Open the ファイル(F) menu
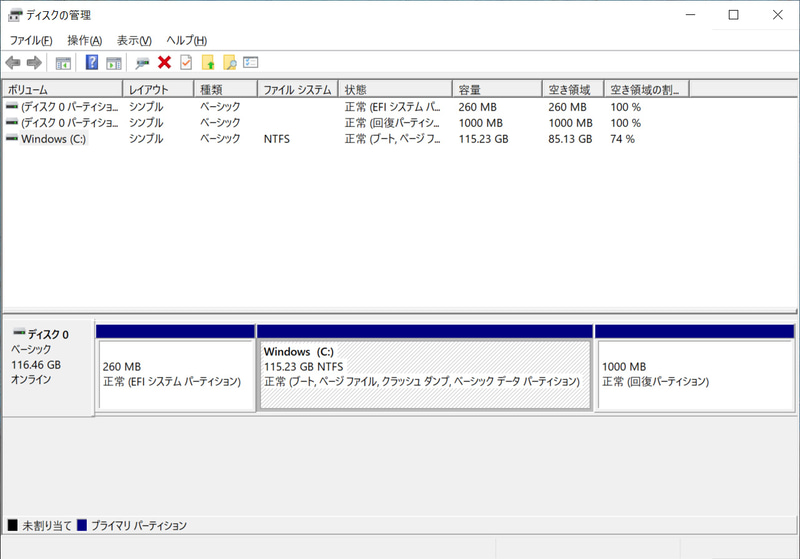Viewport: 800px width, 559px height. (x=31, y=40)
